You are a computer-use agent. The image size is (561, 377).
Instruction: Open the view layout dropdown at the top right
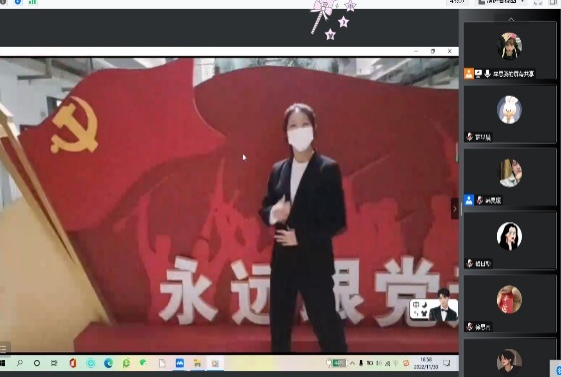point(502,2)
